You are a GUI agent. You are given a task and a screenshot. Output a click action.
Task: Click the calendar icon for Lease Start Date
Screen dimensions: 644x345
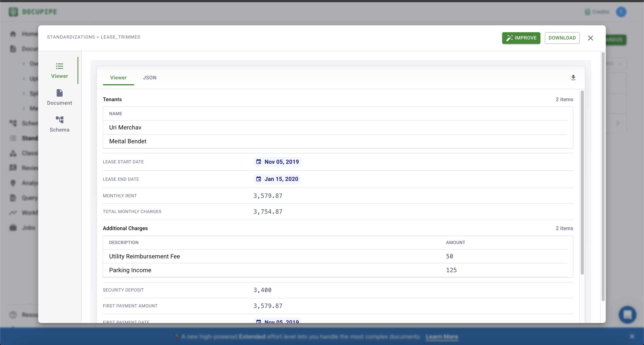[x=258, y=162]
